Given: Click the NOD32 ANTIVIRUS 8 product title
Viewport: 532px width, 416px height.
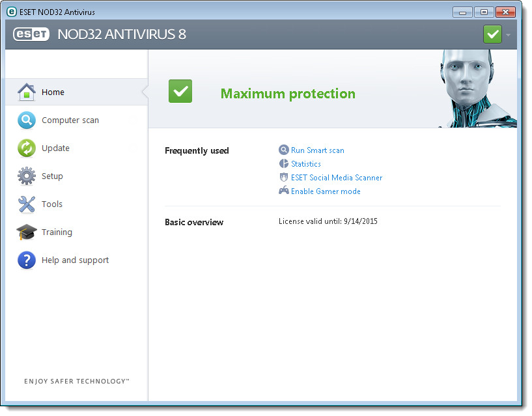Looking at the screenshot, I should 122,35.
